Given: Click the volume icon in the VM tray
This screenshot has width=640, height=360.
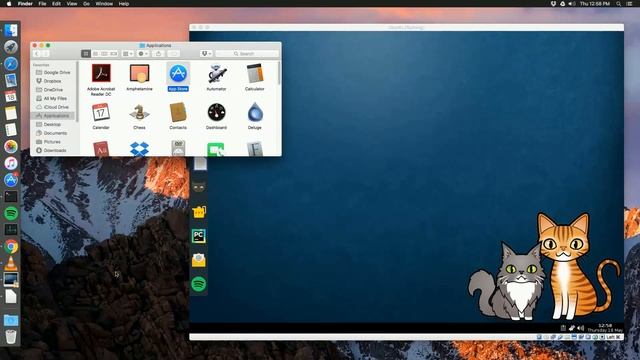Looking at the screenshot, I should [581, 328].
